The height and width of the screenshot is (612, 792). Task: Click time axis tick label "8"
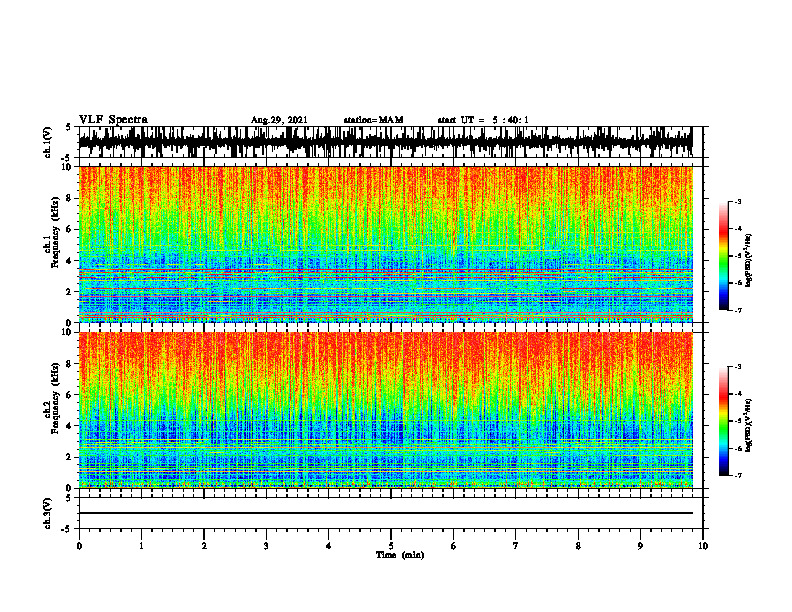click(x=578, y=546)
